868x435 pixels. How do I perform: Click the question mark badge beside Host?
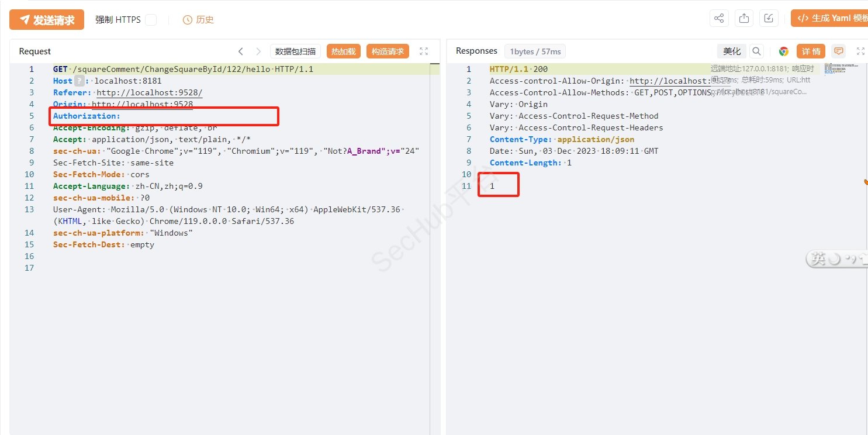[x=79, y=81]
